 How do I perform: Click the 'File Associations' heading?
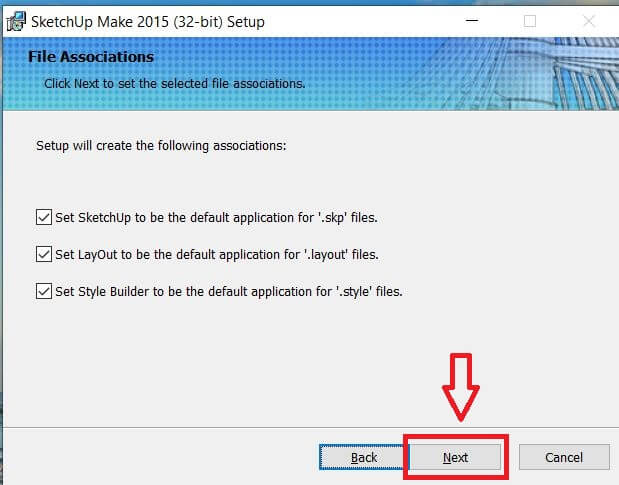click(91, 57)
